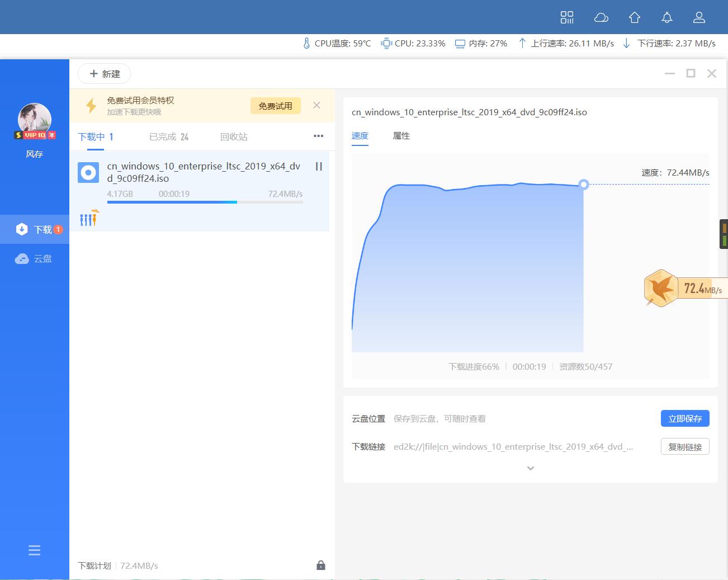The height and width of the screenshot is (580, 728).
Task: Go to home via house icon
Action: click(x=634, y=17)
